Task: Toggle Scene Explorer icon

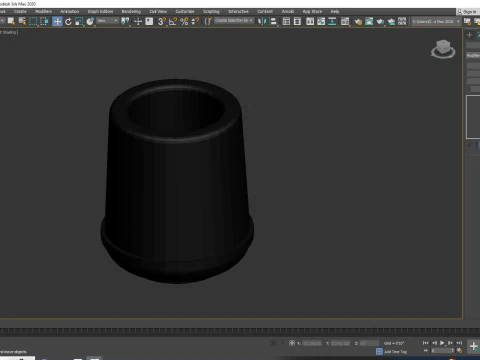Action: click(x=286, y=22)
